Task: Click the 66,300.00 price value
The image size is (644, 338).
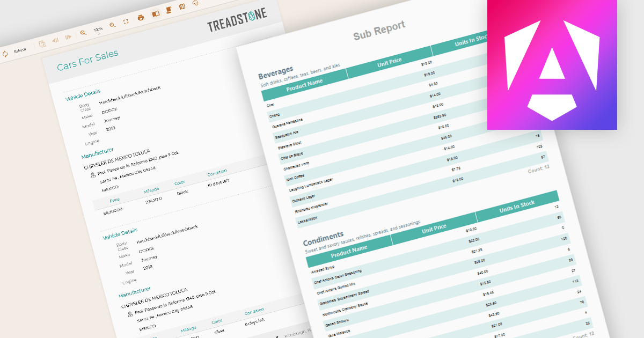Action: (x=113, y=210)
